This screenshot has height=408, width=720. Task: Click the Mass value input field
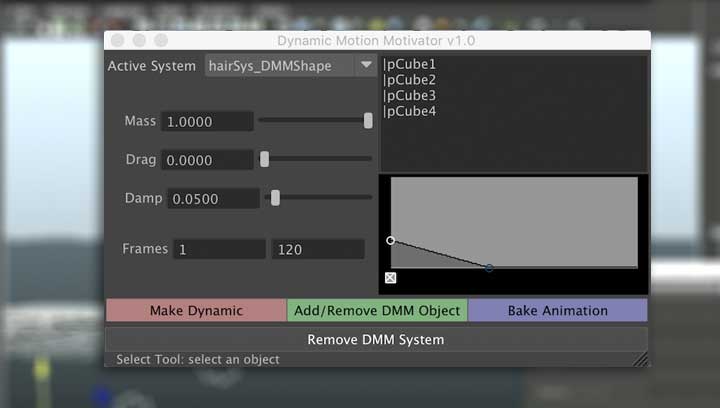(x=207, y=121)
